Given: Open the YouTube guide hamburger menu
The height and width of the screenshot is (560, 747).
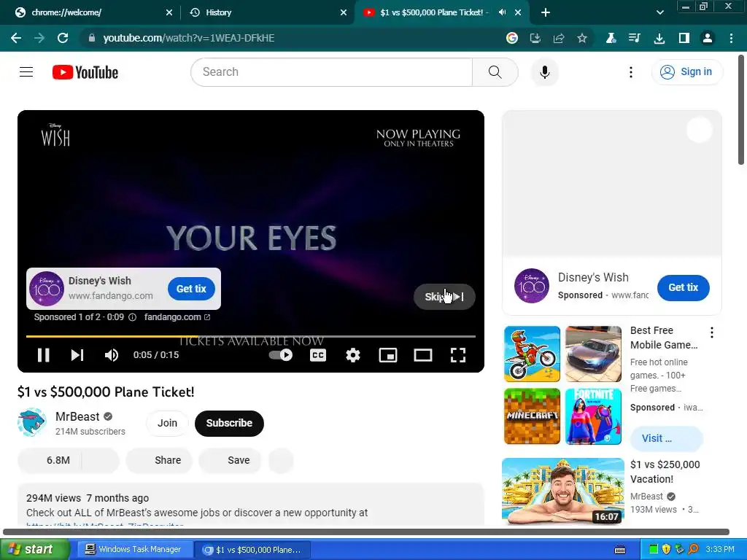Looking at the screenshot, I should coord(26,72).
